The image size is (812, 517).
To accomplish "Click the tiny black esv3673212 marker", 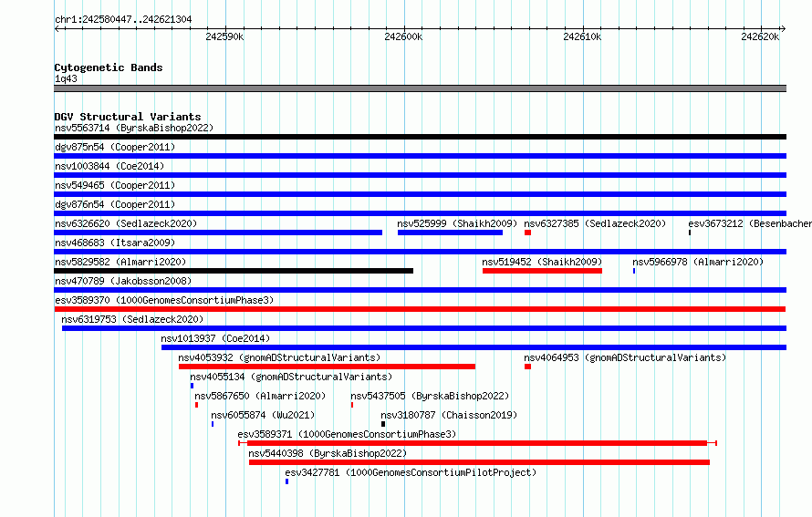I will click(x=690, y=233).
